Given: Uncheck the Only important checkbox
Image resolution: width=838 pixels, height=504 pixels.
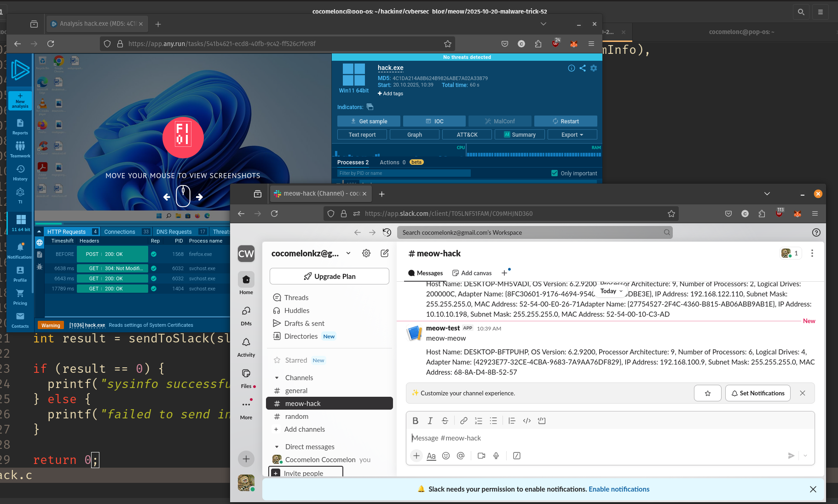Looking at the screenshot, I should pyautogui.click(x=555, y=173).
